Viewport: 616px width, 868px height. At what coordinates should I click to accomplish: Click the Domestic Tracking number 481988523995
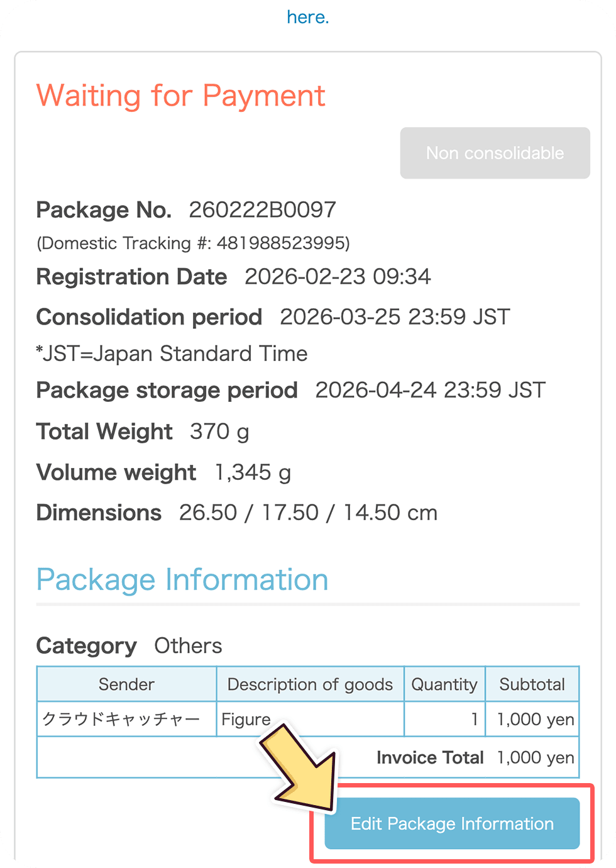click(282, 243)
